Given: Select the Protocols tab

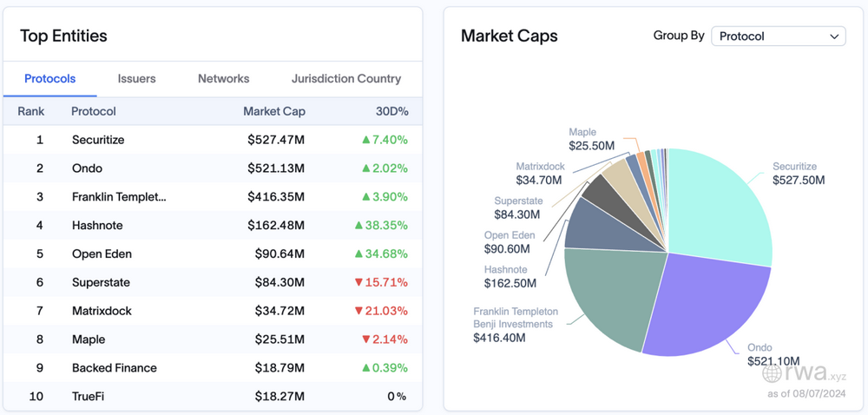Looking at the screenshot, I should click(49, 78).
